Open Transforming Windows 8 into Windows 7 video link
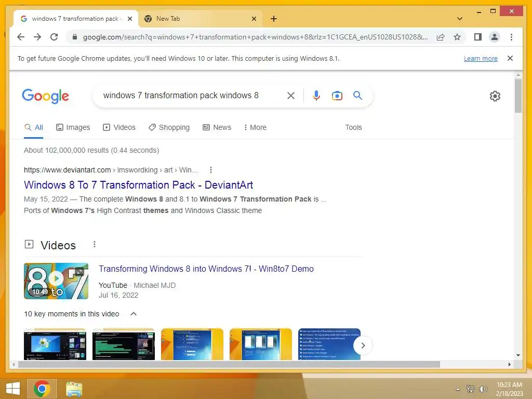Image resolution: width=532 pixels, height=399 pixels. pos(206,269)
